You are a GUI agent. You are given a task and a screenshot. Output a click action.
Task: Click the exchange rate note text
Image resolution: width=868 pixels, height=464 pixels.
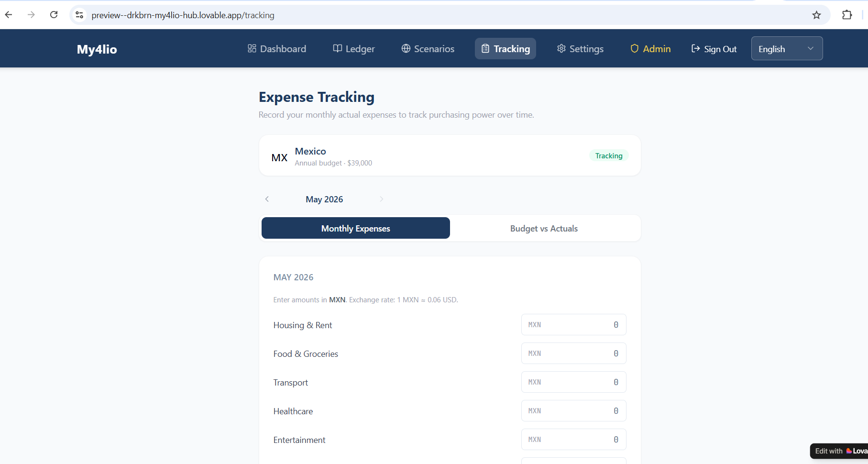point(365,300)
